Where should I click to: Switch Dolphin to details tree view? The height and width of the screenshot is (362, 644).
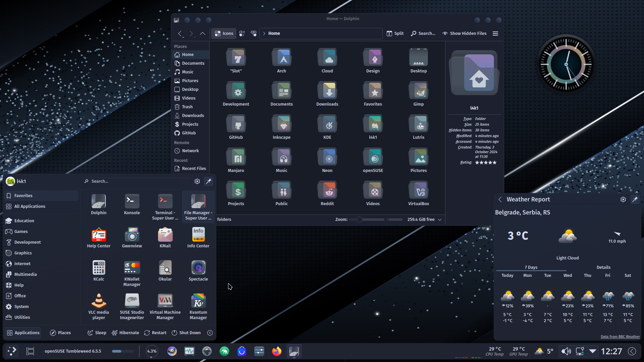pyautogui.click(x=254, y=34)
